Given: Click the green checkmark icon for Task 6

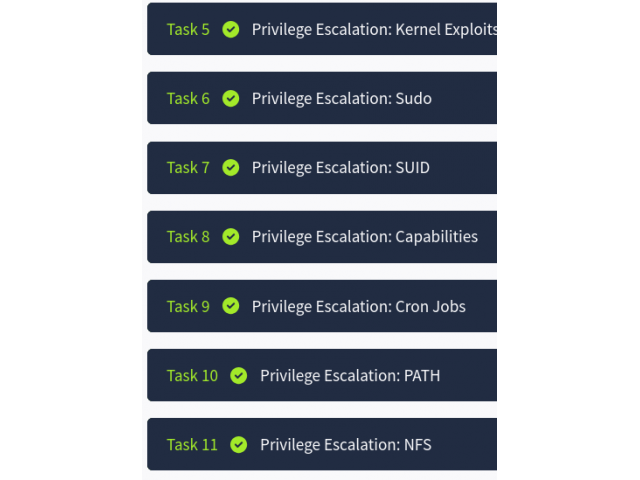Looking at the screenshot, I should [x=231, y=98].
